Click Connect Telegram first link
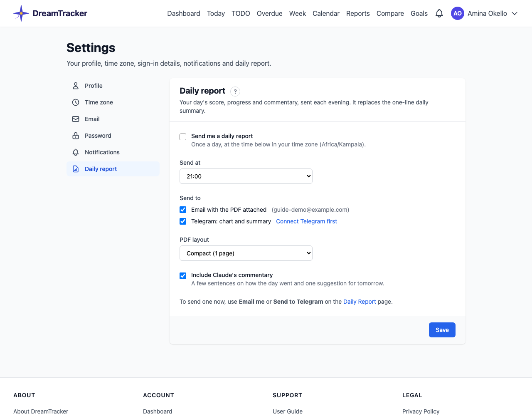 click(307, 221)
